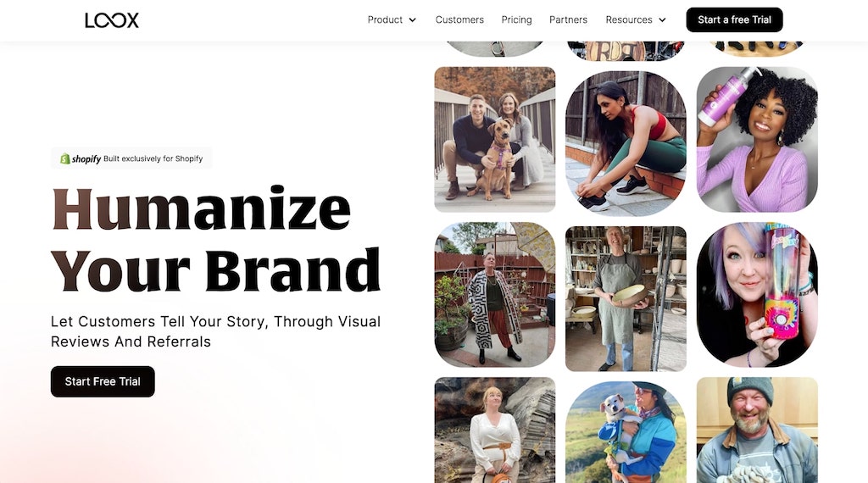Image resolution: width=868 pixels, height=483 pixels.
Task: Select the Built exclusively for Shopify badge
Action: pyautogui.click(x=131, y=158)
